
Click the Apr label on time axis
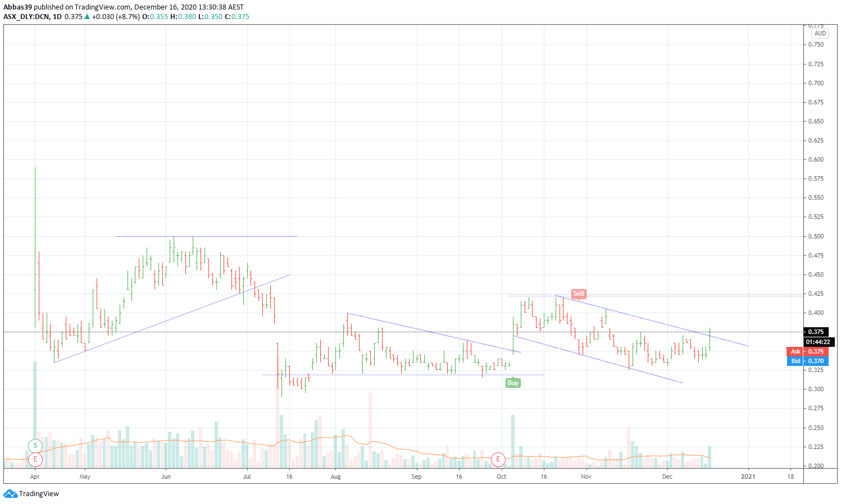coord(35,476)
